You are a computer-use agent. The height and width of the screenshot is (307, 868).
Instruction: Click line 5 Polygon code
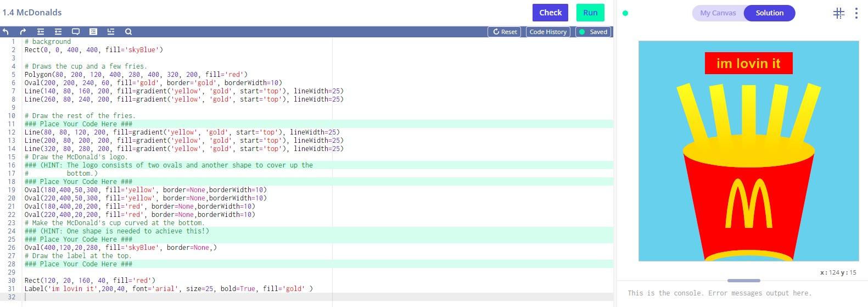pyautogui.click(x=136, y=75)
